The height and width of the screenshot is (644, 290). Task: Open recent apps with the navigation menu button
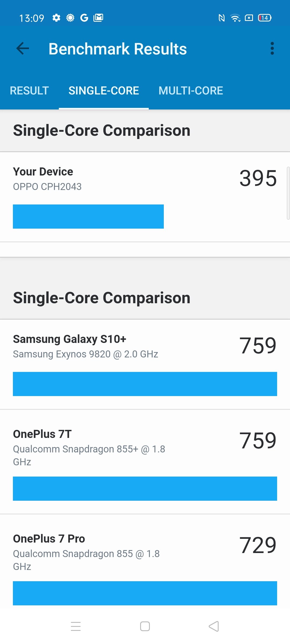pyautogui.click(x=76, y=626)
